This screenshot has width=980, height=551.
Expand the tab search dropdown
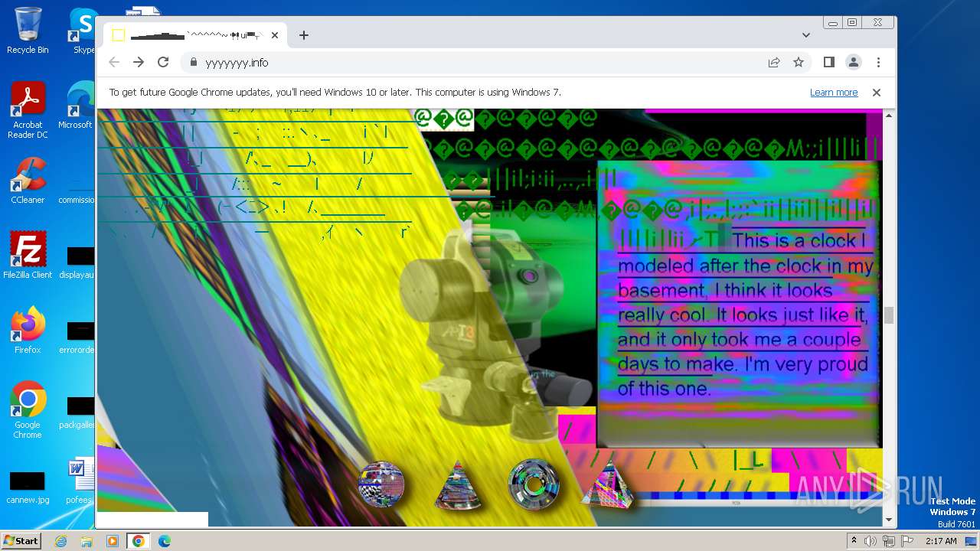pos(806,35)
